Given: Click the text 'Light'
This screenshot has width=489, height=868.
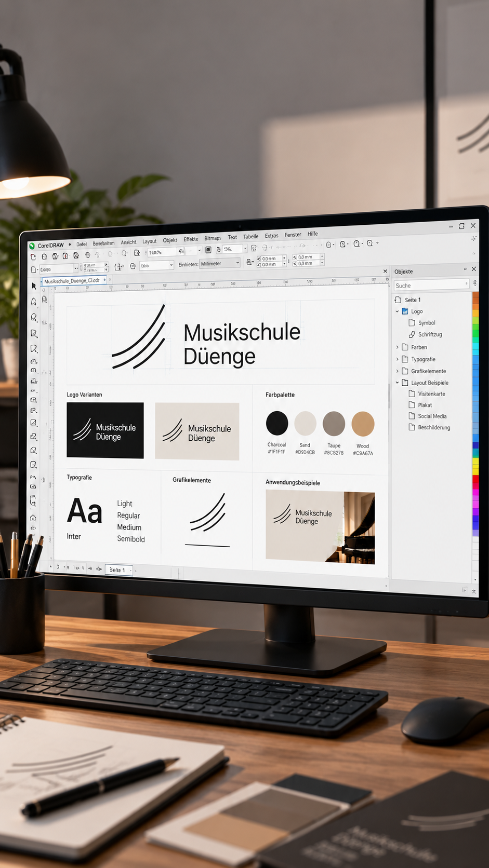Looking at the screenshot, I should point(125,504).
